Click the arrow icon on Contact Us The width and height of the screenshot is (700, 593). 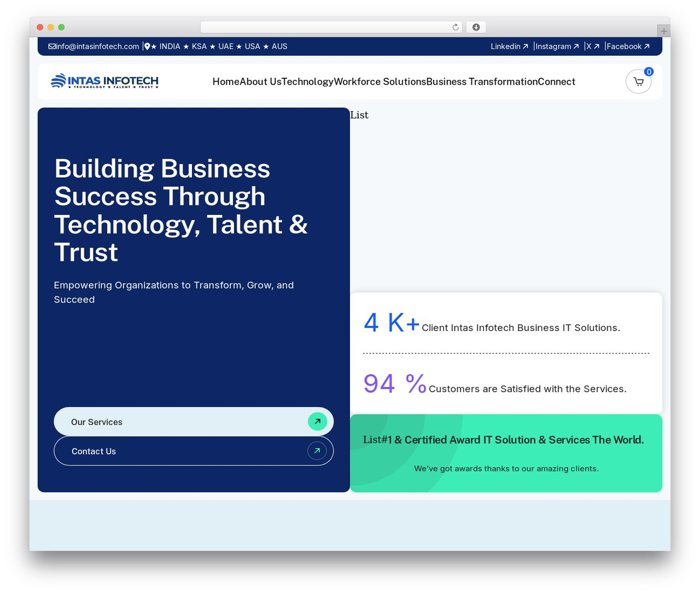[317, 451]
